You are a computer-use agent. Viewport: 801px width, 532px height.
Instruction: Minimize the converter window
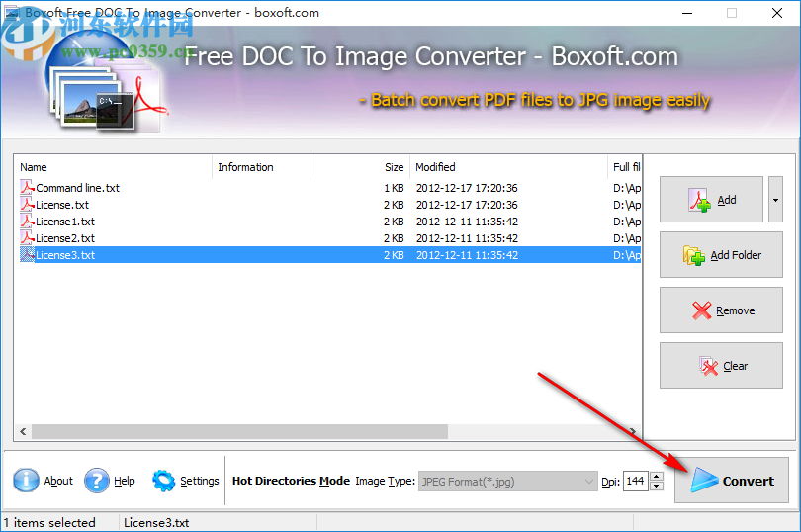pos(687,13)
